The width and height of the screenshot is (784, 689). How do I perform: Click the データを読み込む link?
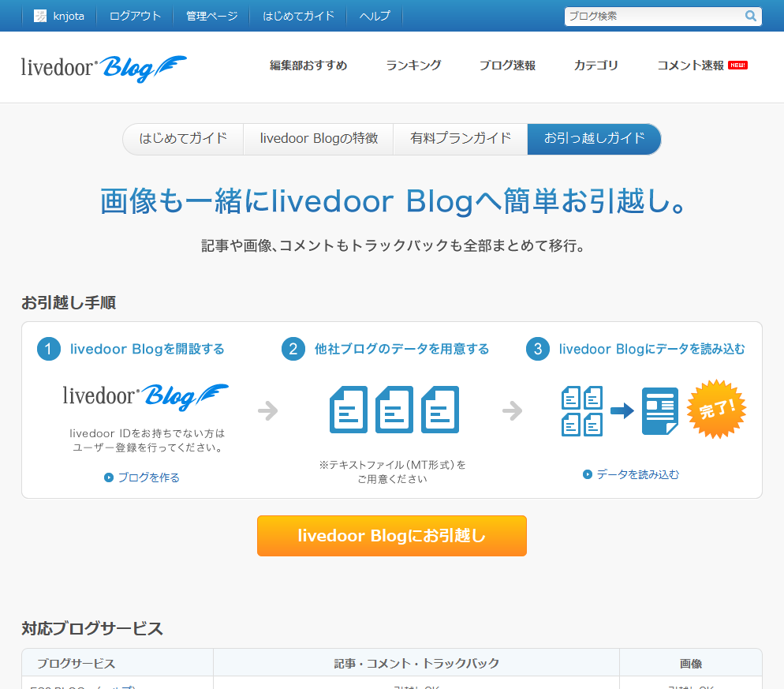click(638, 474)
